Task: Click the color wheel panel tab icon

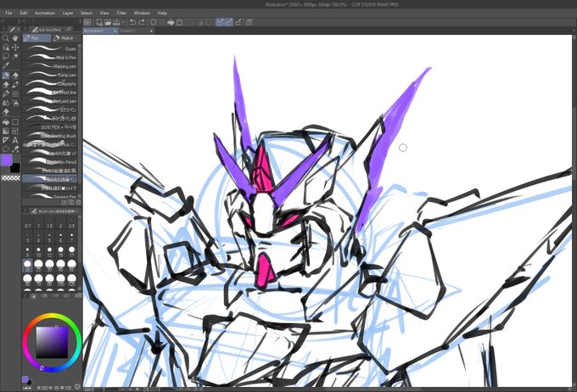Action: tap(33, 296)
